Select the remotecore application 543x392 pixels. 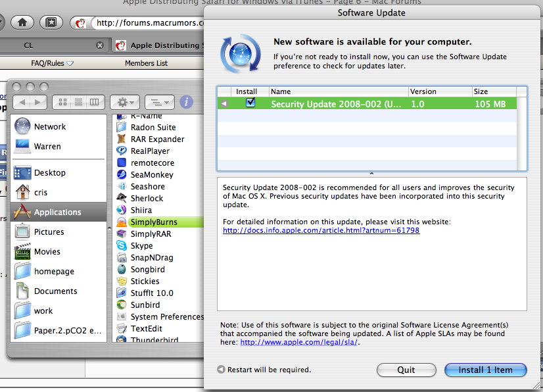(153, 163)
